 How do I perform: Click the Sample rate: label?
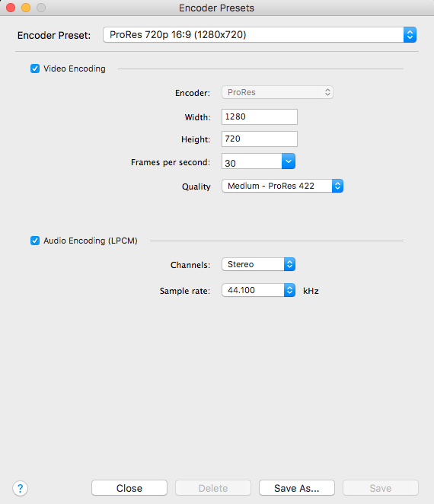pyautogui.click(x=185, y=291)
